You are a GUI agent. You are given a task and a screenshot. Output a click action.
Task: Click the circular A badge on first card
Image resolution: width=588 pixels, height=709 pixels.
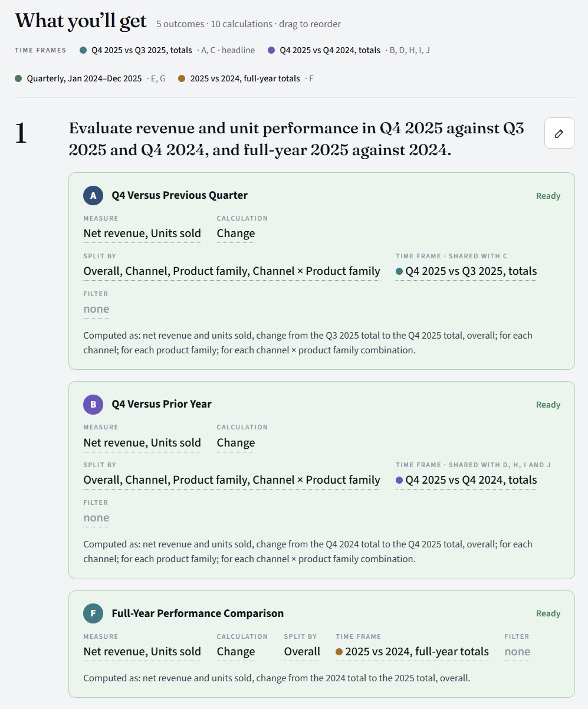pyautogui.click(x=93, y=195)
